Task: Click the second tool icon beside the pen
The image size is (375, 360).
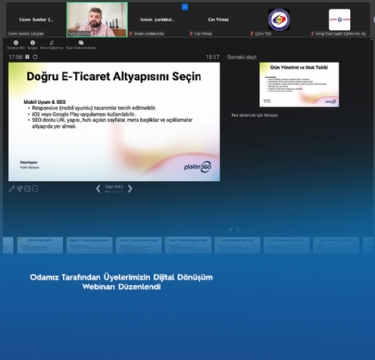Action: click(19, 189)
